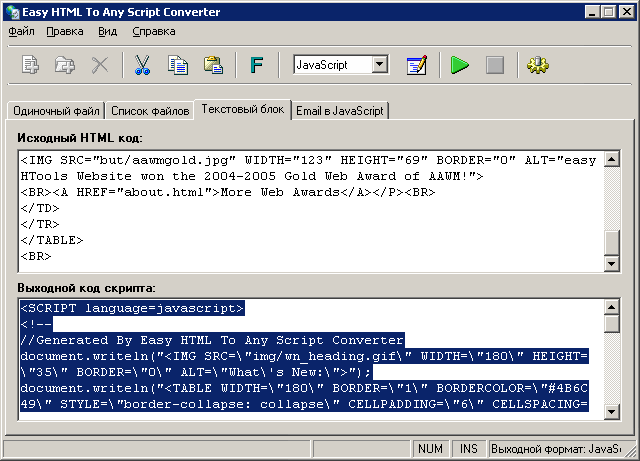Open the JavaScript output format dropdown
The height and width of the screenshot is (461, 640).
380,65
